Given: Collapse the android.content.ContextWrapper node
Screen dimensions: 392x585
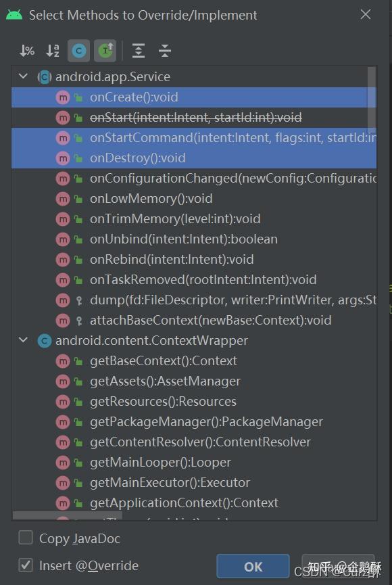Looking at the screenshot, I should (x=24, y=340).
